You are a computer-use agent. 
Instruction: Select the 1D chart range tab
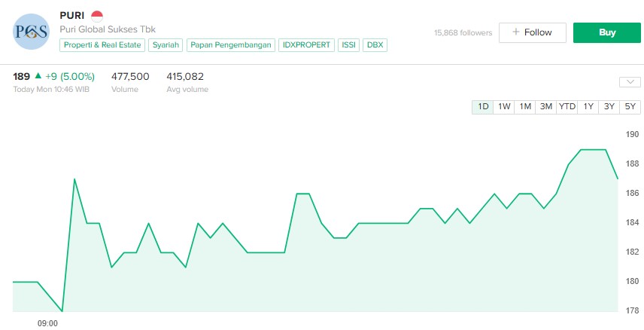[482, 107]
